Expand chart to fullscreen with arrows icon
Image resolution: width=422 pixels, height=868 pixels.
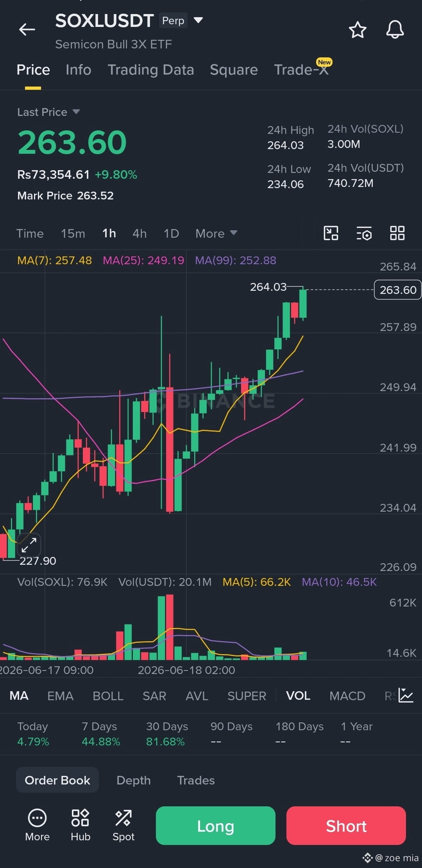coord(29,545)
